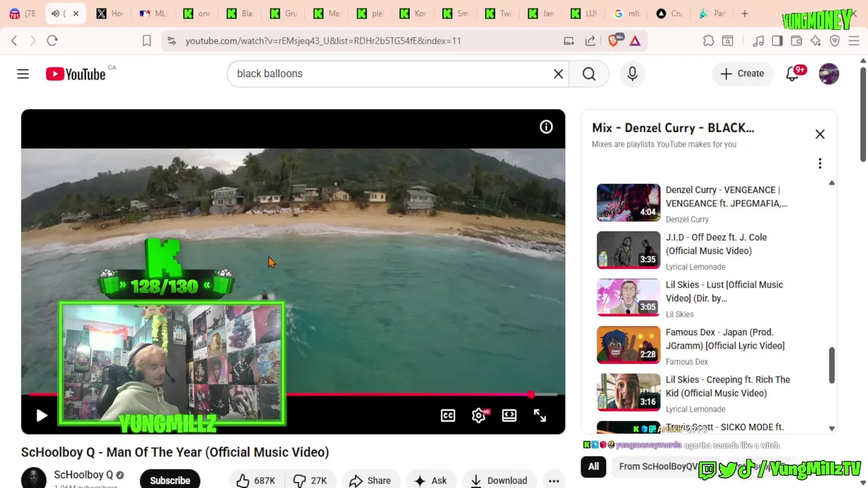Open the Brave VPN shield icon
Screen dimensions: 868x488
835,41
